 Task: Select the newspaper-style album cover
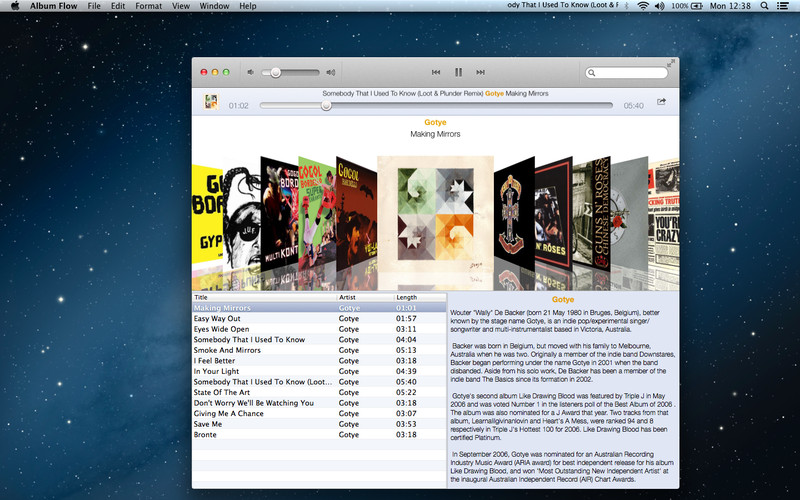click(x=664, y=214)
